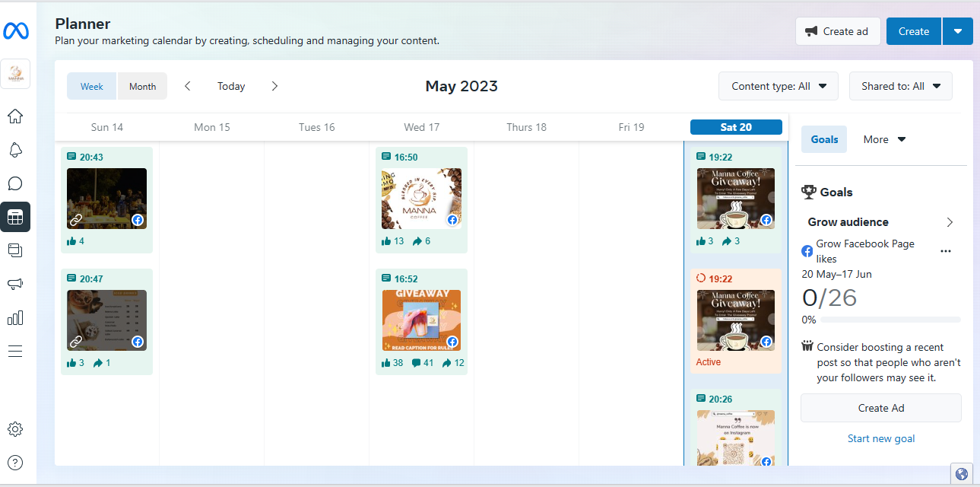This screenshot has width=980, height=487.
Task: Click Grow Facebook Page likes text
Action: (x=865, y=251)
